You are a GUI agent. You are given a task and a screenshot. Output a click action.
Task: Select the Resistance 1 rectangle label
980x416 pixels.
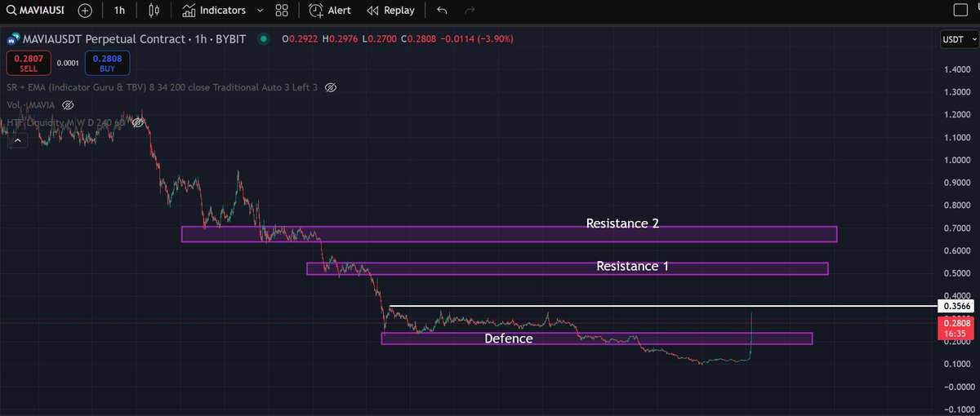(633, 266)
